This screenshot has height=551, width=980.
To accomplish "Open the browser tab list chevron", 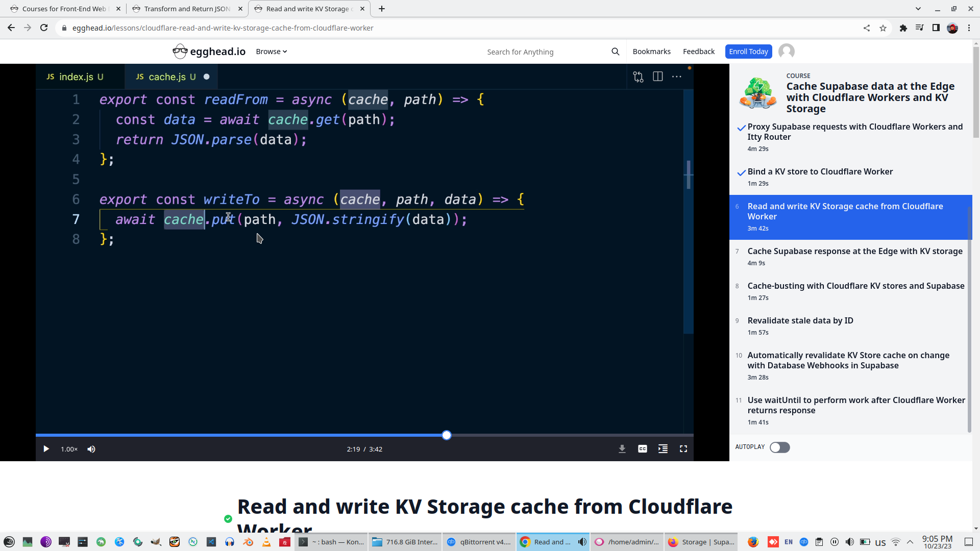I will tap(918, 9).
